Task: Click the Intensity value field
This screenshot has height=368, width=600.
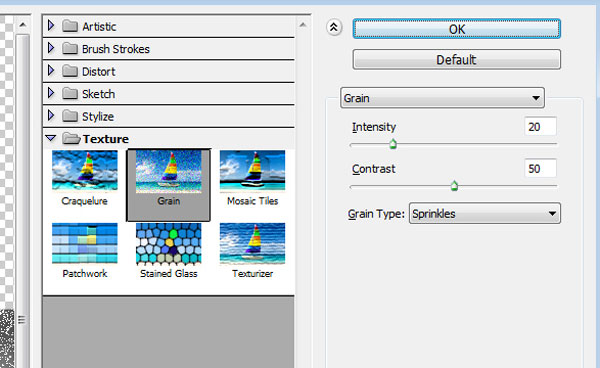Action: click(540, 127)
